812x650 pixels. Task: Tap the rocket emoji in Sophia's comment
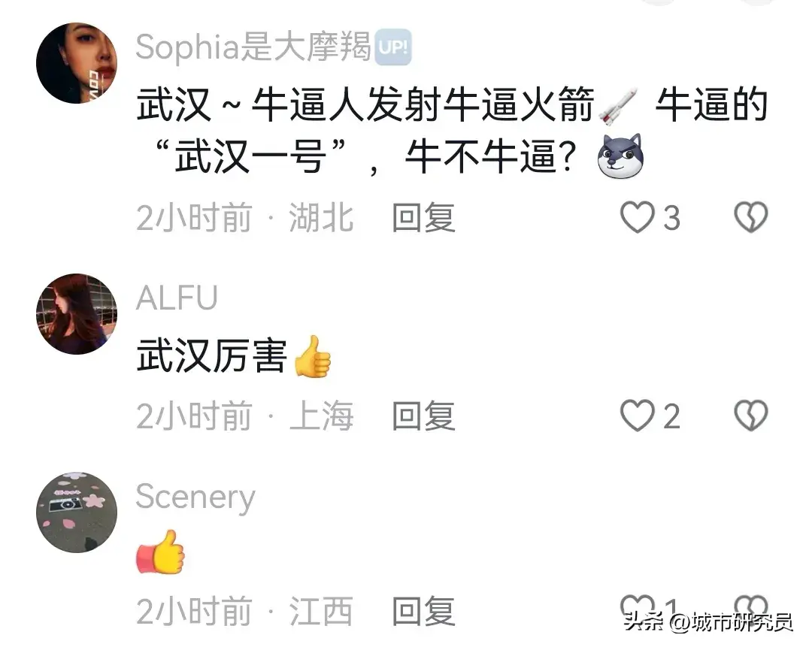click(x=618, y=107)
